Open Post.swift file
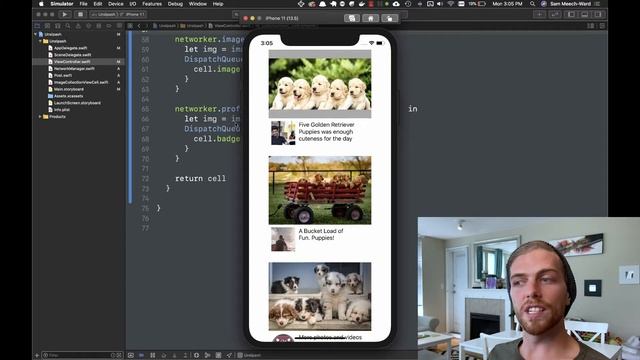The image size is (640, 360). coord(62,76)
